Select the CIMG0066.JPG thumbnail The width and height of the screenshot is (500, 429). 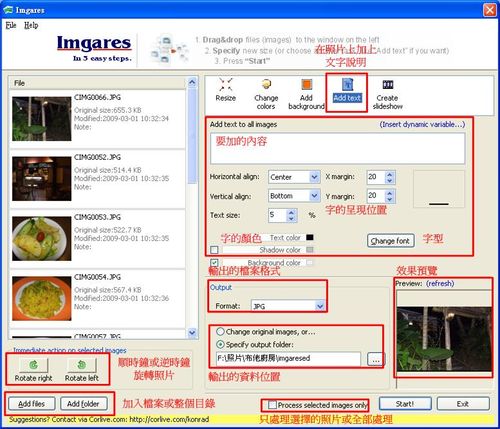pos(42,118)
